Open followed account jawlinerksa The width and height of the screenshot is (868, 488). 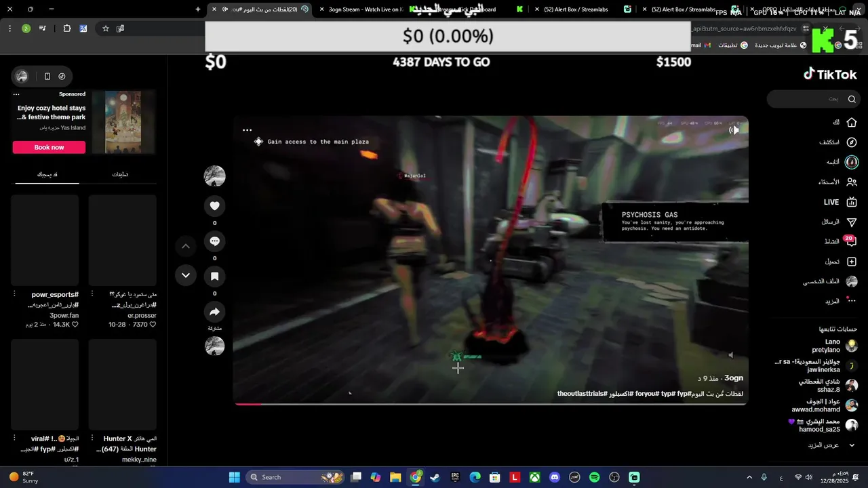coord(816,366)
